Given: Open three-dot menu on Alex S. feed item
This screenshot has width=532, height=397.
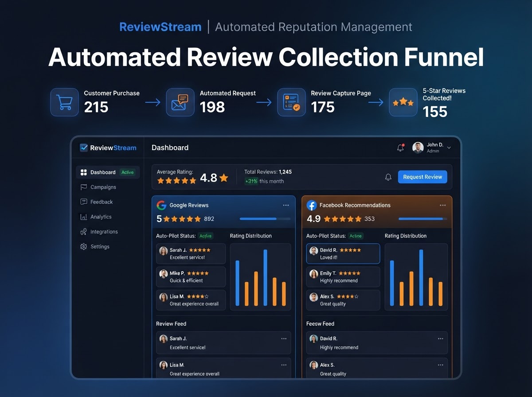Looking at the screenshot, I should click(441, 365).
